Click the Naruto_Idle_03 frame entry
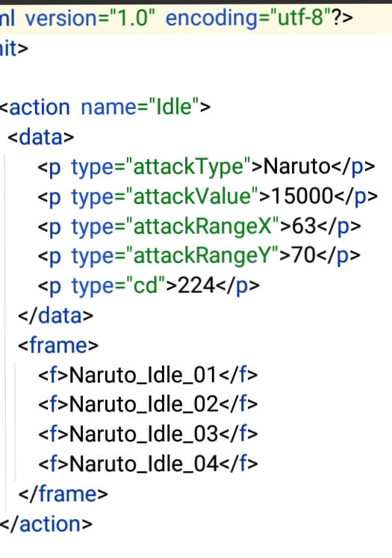Viewport: 392px width, 558px height. click(x=143, y=434)
